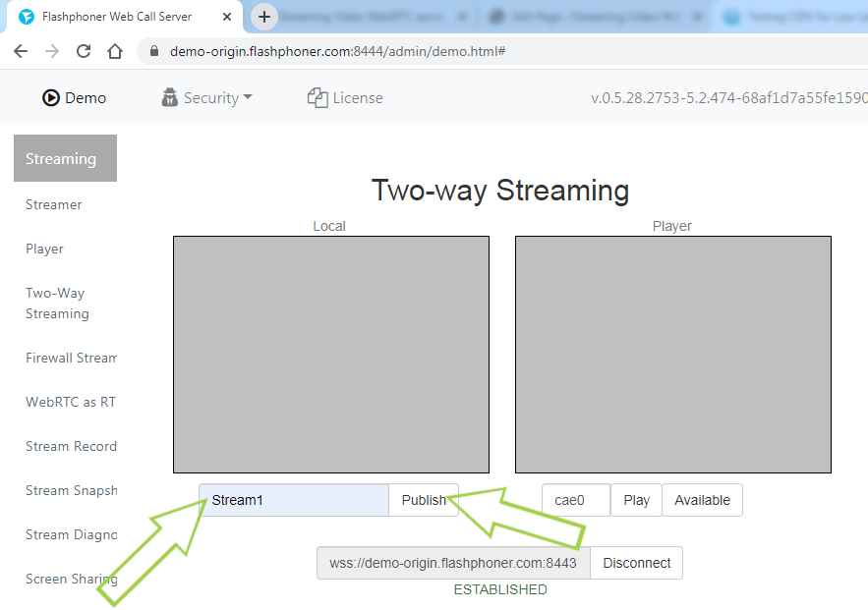This screenshot has width=868, height=610.
Task: Open the Streamer example
Action: pos(54,204)
